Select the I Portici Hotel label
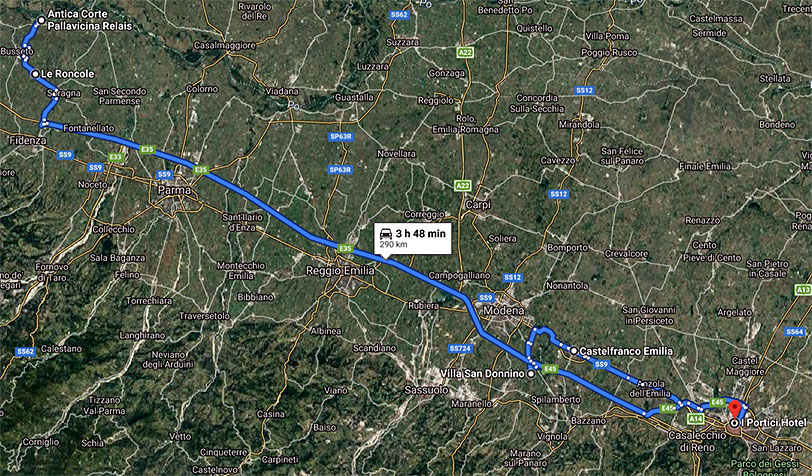This screenshot has height=476, width=812. [x=774, y=423]
